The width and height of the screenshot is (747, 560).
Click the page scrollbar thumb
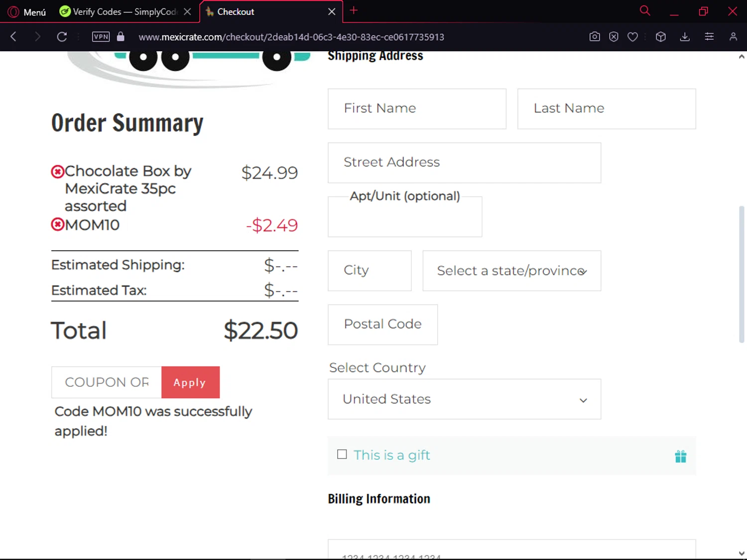pyautogui.click(x=742, y=274)
